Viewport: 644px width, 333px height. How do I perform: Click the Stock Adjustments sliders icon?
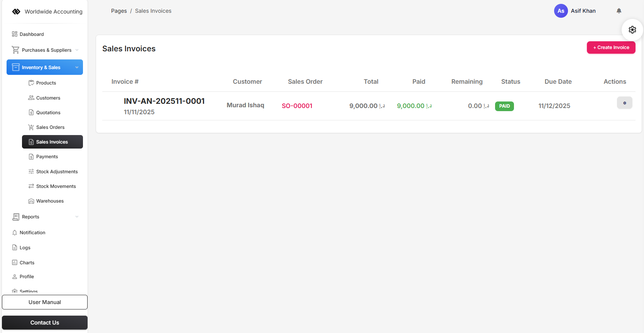click(x=31, y=171)
